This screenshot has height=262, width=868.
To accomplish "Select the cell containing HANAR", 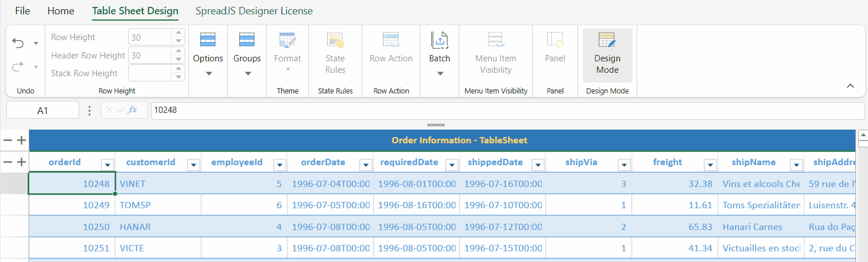I will (158, 227).
